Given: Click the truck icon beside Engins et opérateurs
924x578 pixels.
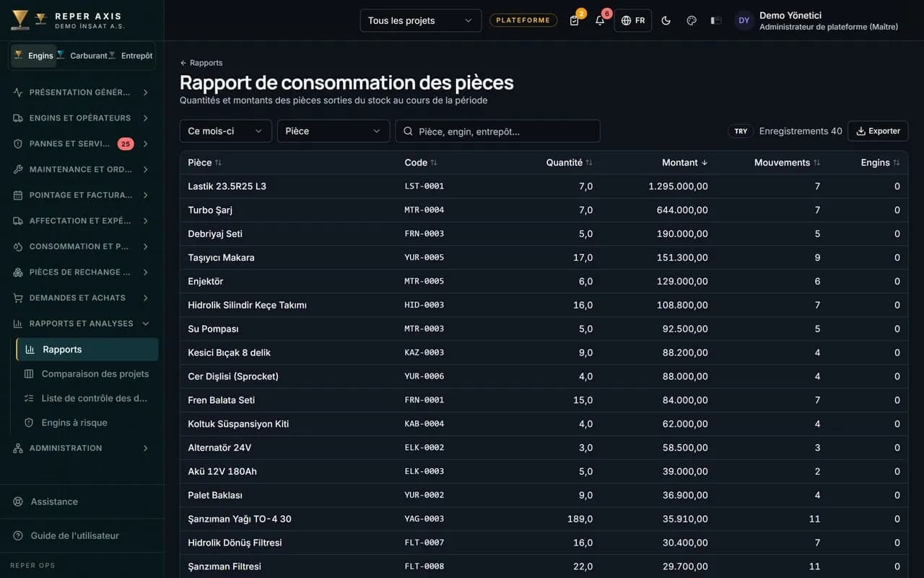Looking at the screenshot, I should click(18, 118).
